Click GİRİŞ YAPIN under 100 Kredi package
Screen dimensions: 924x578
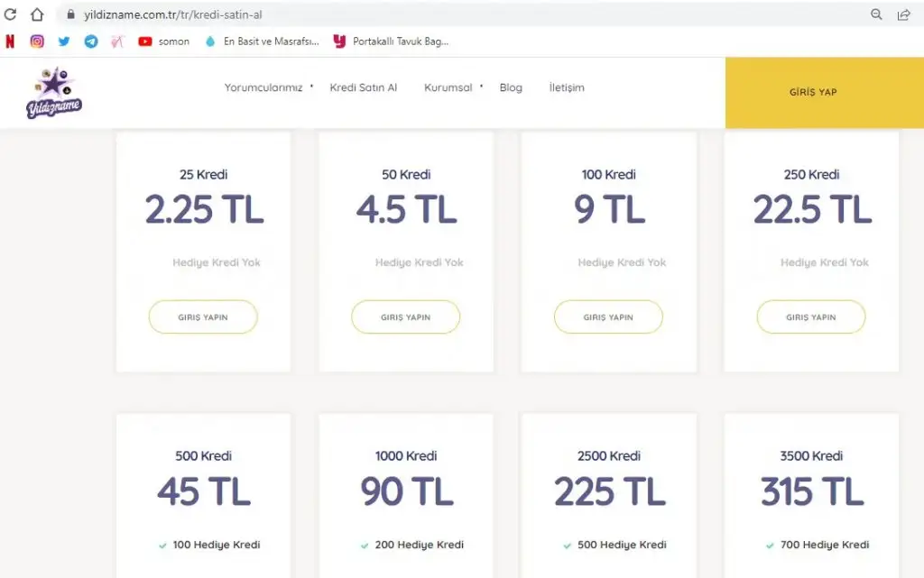[608, 317]
